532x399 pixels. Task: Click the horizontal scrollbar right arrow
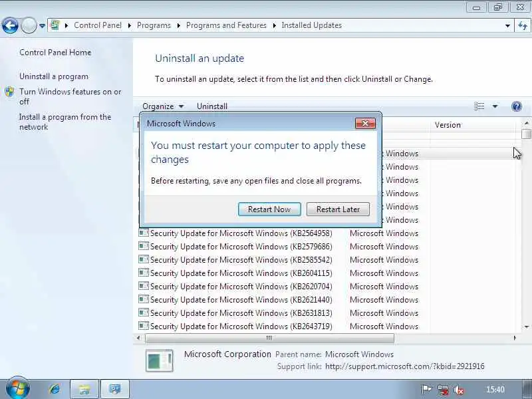point(515,338)
